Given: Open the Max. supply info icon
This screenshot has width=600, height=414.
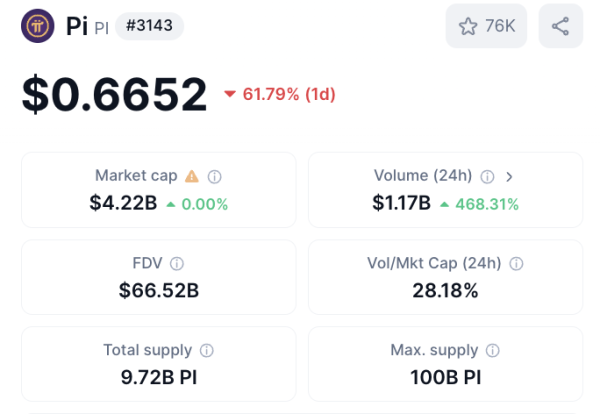Looking at the screenshot, I should coord(493,351).
